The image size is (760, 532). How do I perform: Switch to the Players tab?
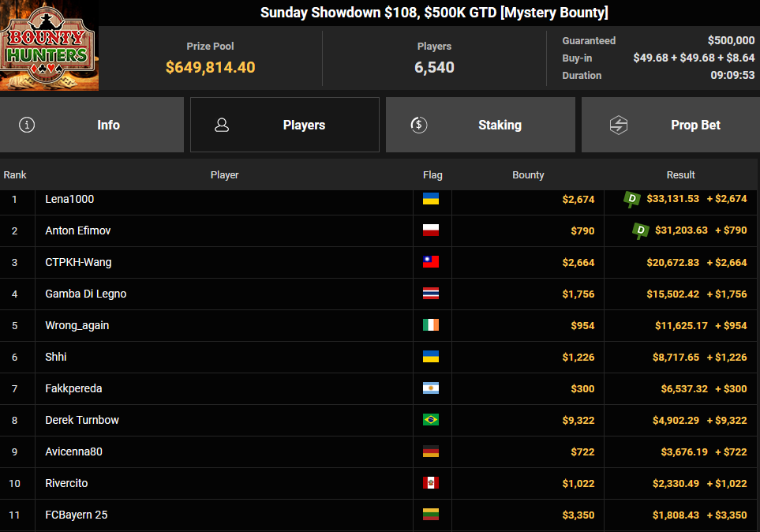(x=285, y=125)
